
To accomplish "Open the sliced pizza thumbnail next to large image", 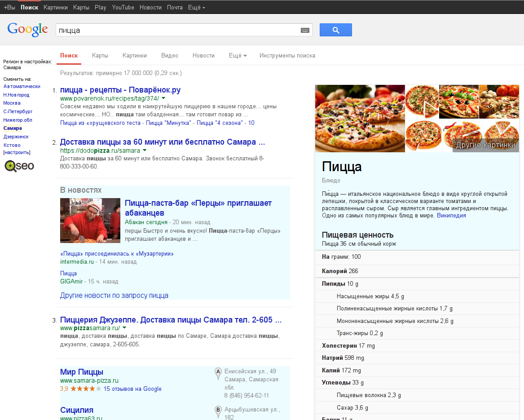I will point(422,102).
